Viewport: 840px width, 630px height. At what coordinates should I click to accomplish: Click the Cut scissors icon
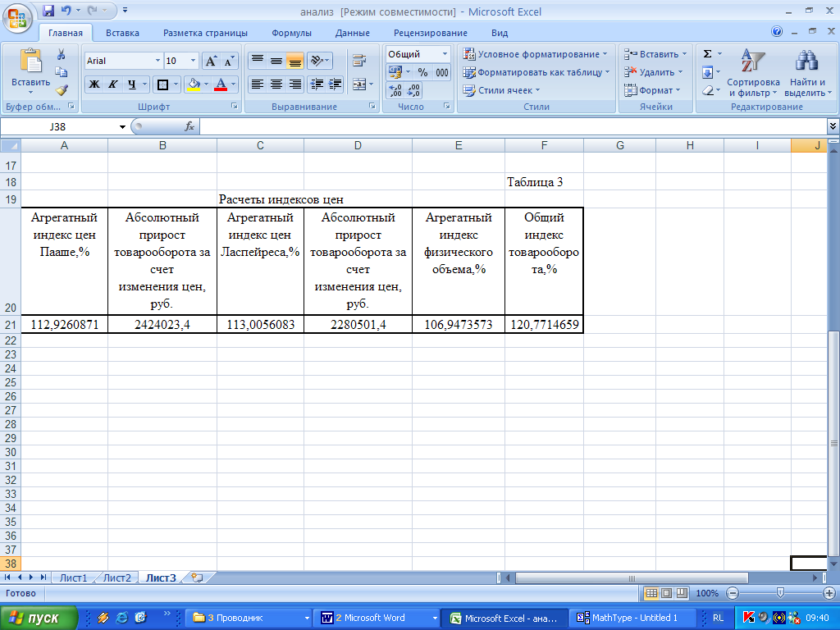pyautogui.click(x=61, y=54)
